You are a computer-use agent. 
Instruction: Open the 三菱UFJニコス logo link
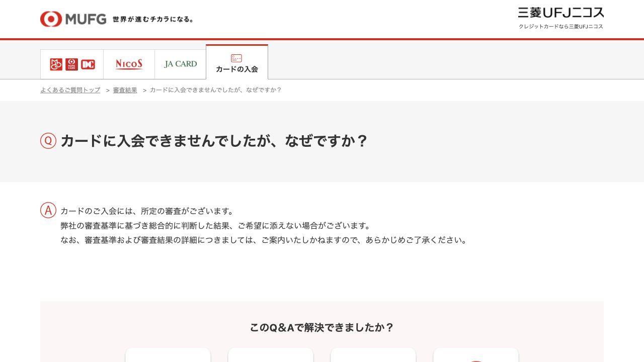(561, 13)
